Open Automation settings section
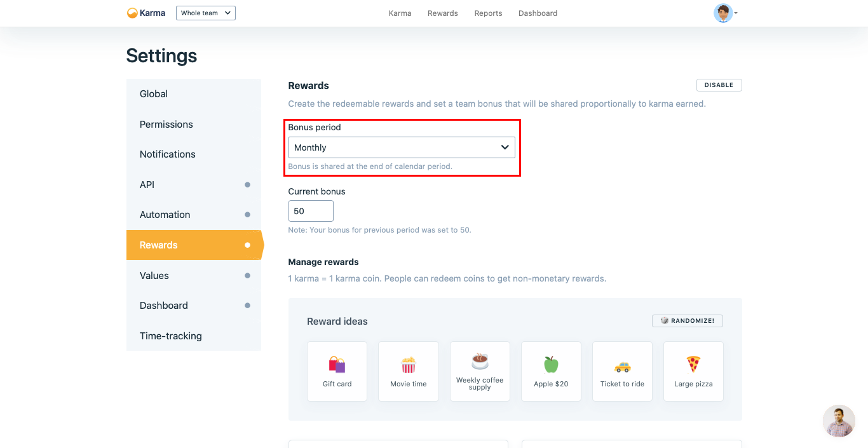This screenshot has width=868, height=448. coord(194,215)
